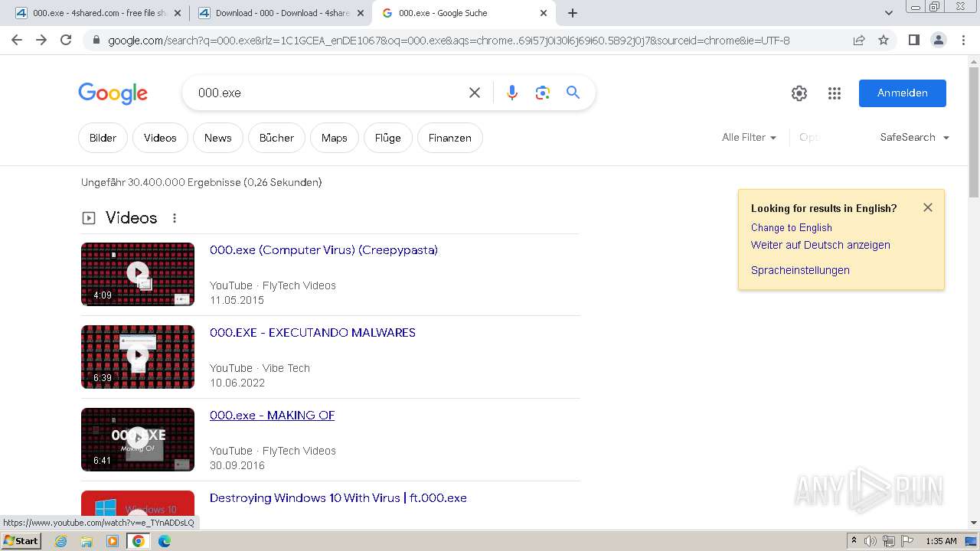Expand the Alle Filter dropdown
The height and width of the screenshot is (551, 980).
tap(749, 138)
